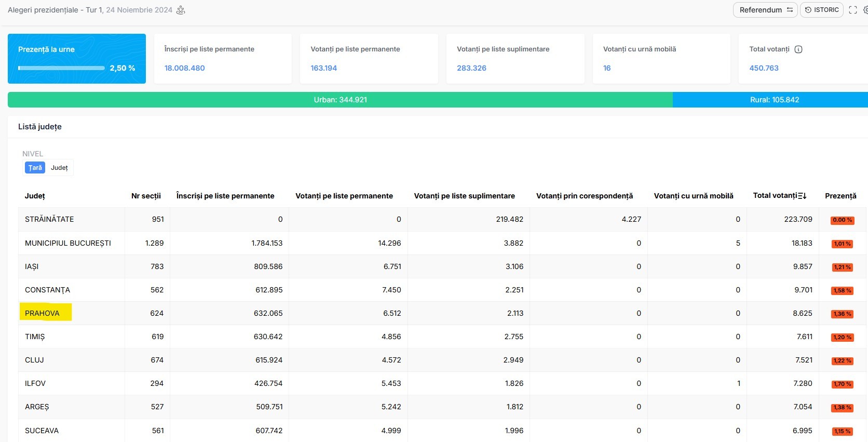Click the Județ column header
868x442 pixels.
pos(35,196)
